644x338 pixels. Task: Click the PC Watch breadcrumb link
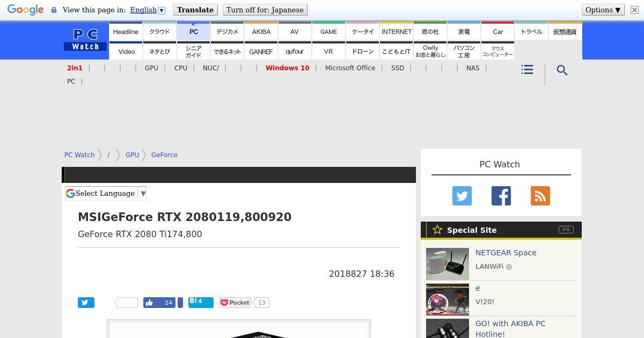[x=79, y=155]
